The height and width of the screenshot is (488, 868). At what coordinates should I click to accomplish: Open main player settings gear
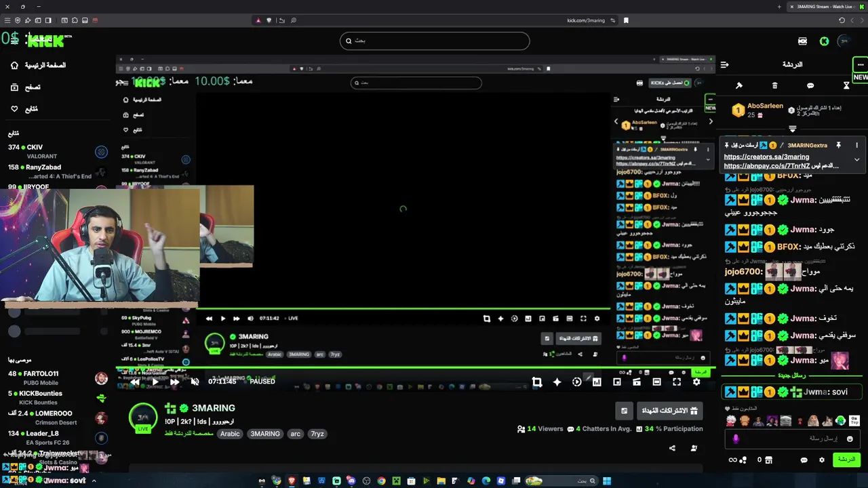[696, 382]
